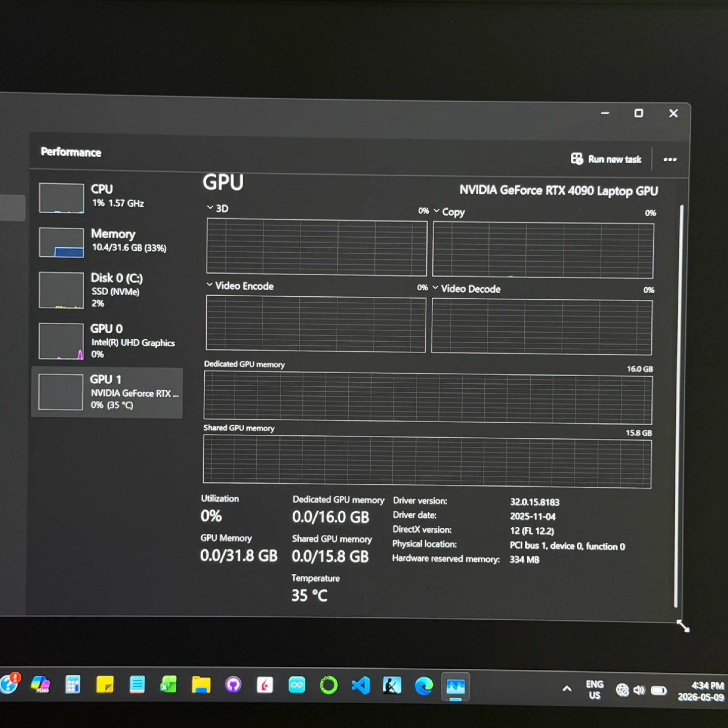Click the NVIDIA GeForce RTX 4090 Laptop GPU title

pos(559,191)
